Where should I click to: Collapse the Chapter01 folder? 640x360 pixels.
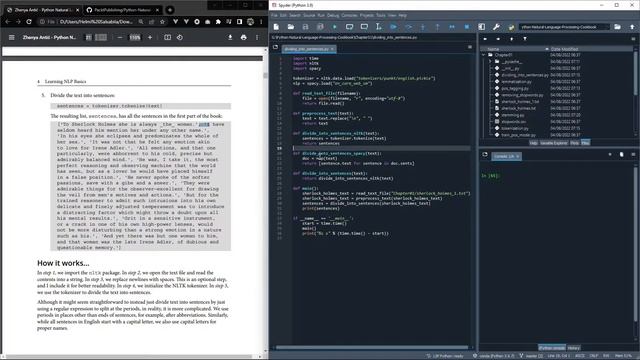coord(484,55)
